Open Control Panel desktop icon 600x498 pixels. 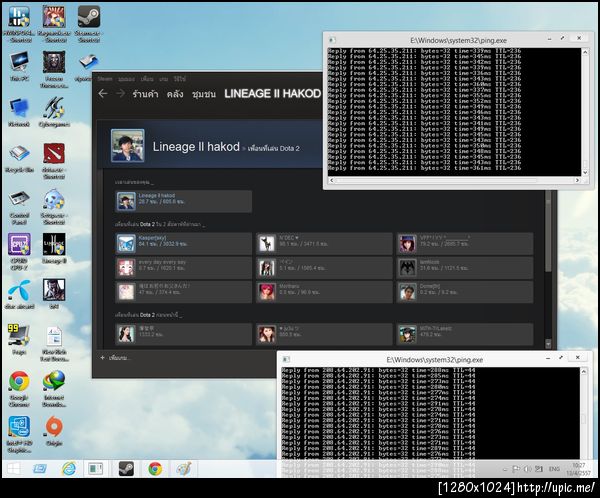tap(19, 207)
